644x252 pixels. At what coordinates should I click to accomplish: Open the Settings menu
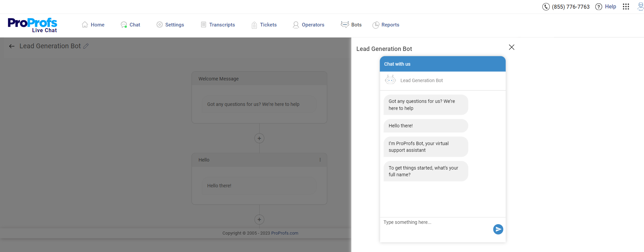[170, 25]
